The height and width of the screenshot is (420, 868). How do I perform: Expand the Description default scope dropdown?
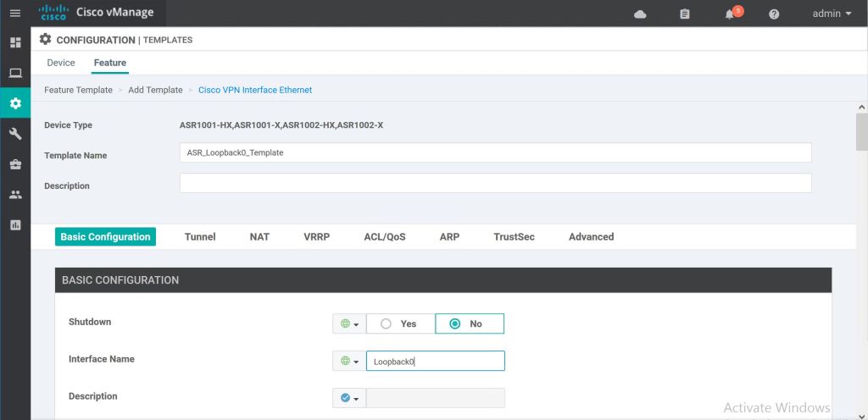click(349, 398)
